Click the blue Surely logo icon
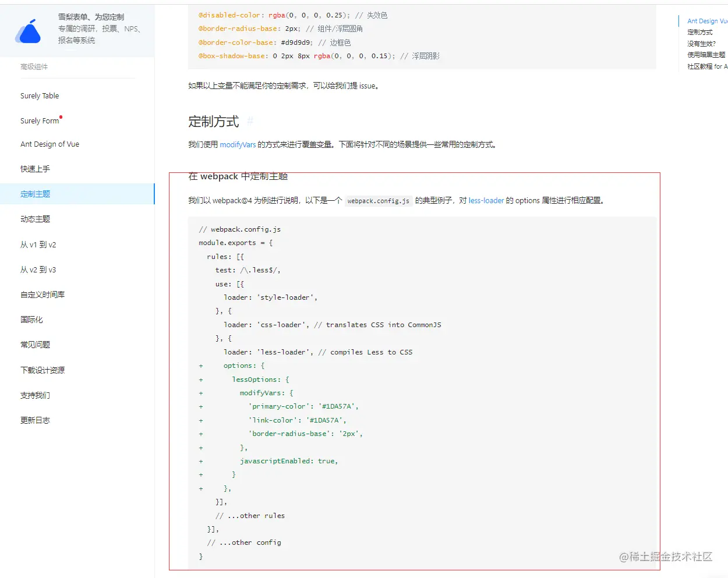 (28, 31)
